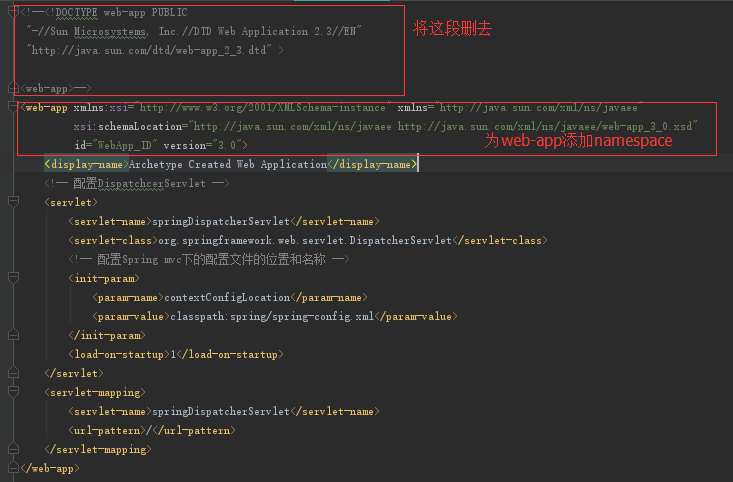Image resolution: width=733 pixels, height=482 pixels.
Task: Click fold end marker at </servlet>
Action: (x=13, y=373)
